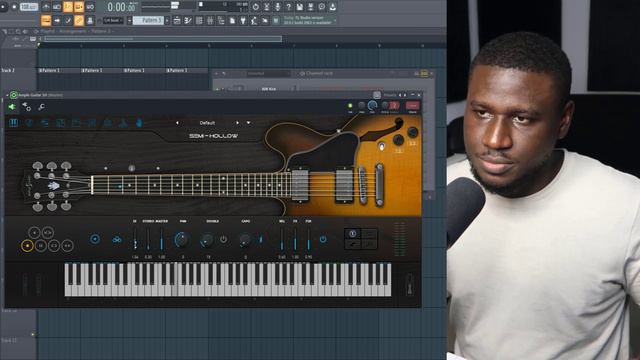Click the blue linked-circles stereo icon

click(117, 240)
